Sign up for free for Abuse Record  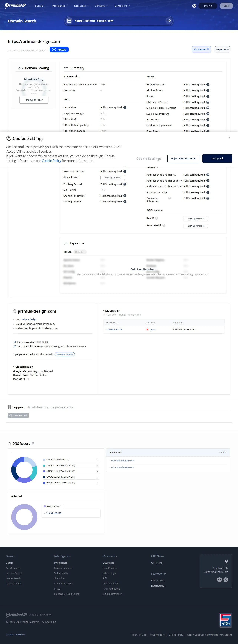113,178
